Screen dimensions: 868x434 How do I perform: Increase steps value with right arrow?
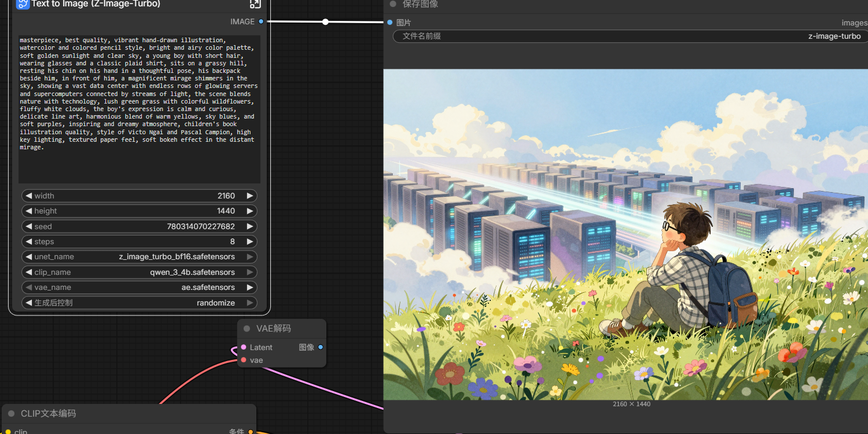[x=250, y=242]
